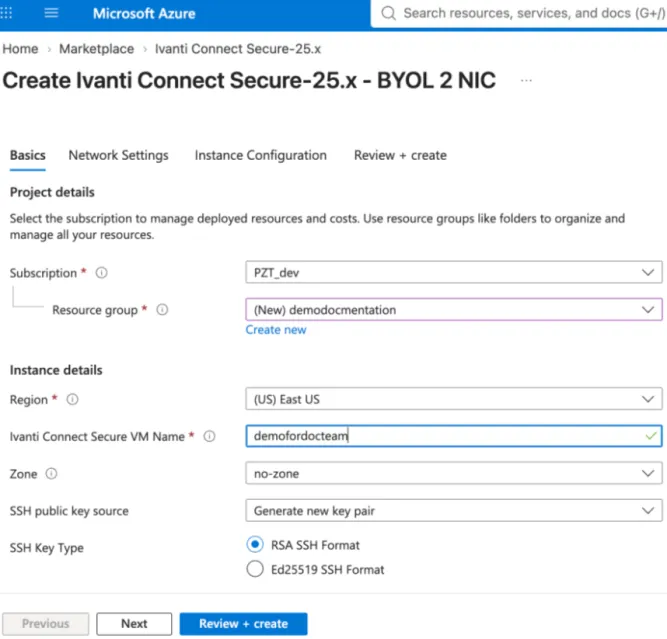Click the Microsoft Azure logo text
Screen dimensions: 667x639
pos(144,14)
